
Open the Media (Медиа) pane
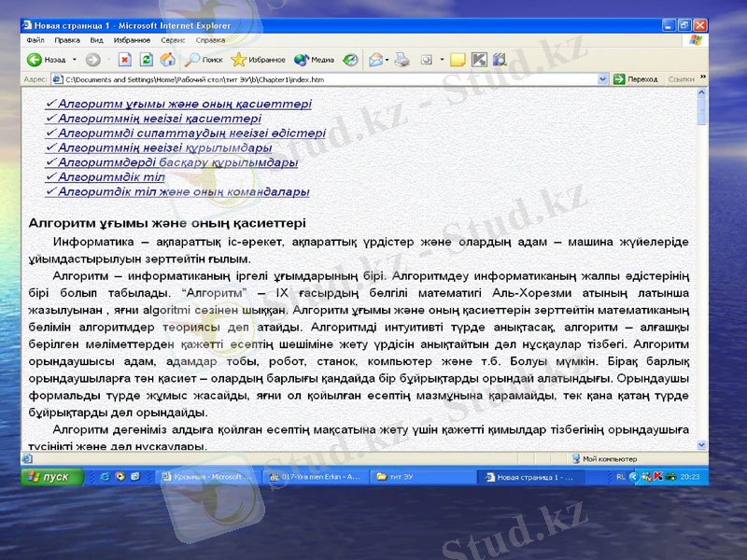[x=315, y=60]
